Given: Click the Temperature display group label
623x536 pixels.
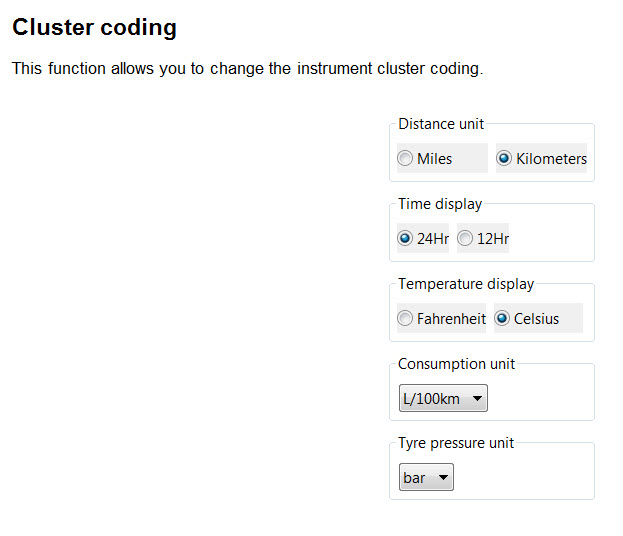Looking at the screenshot, I should pos(466,284).
